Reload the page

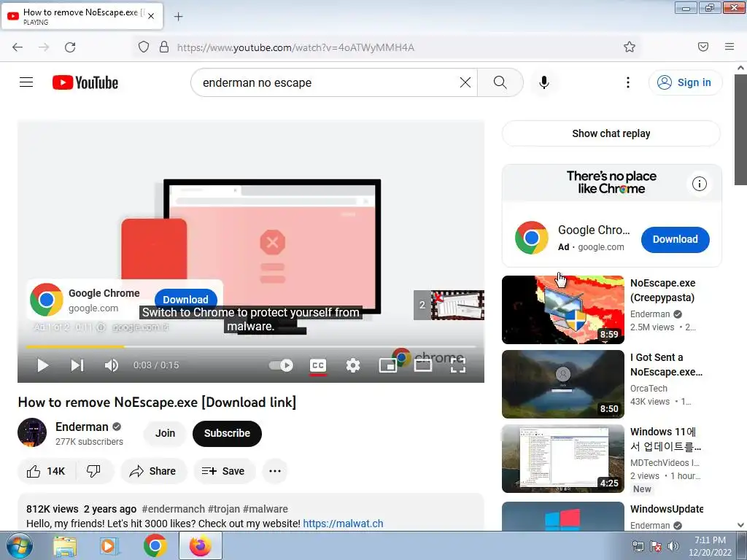(x=70, y=47)
